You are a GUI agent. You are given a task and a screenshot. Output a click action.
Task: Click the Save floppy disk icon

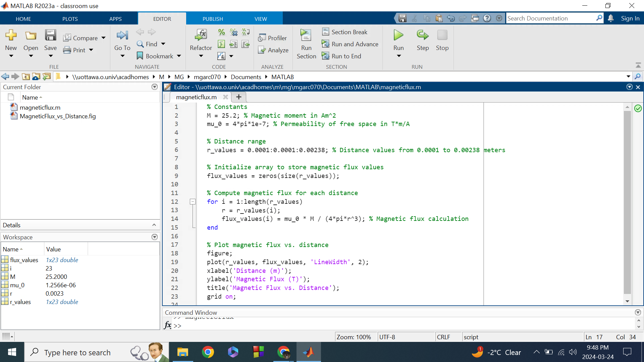point(50,35)
